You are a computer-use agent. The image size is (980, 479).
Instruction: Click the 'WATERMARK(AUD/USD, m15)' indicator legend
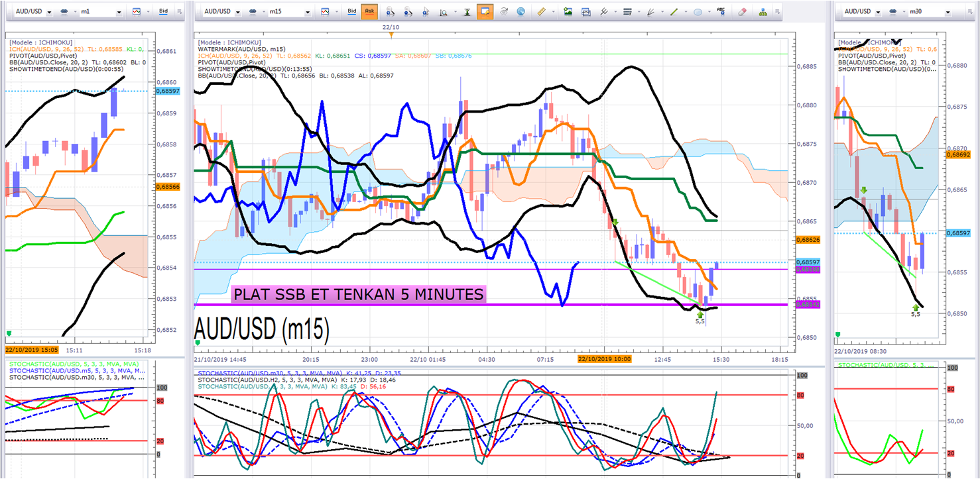point(241,49)
